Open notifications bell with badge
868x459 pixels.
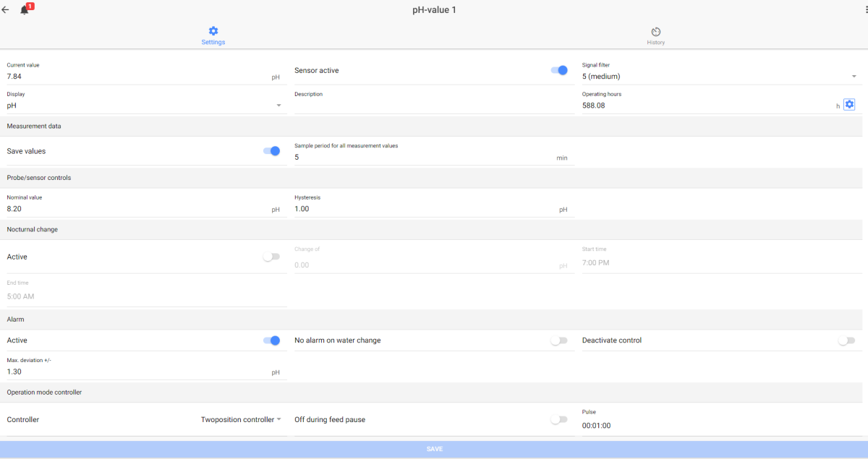click(x=25, y=9)
